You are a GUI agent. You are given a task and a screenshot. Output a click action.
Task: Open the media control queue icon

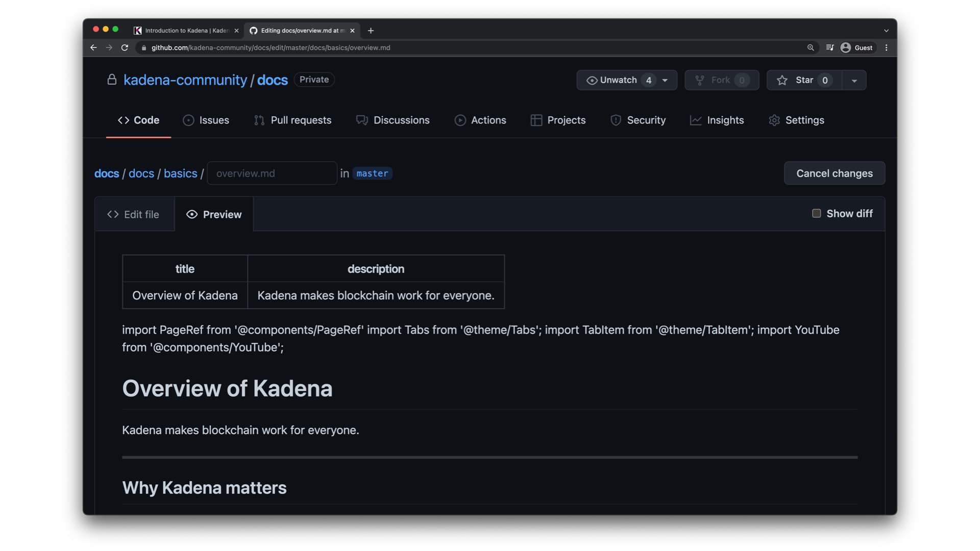point(830,47)
